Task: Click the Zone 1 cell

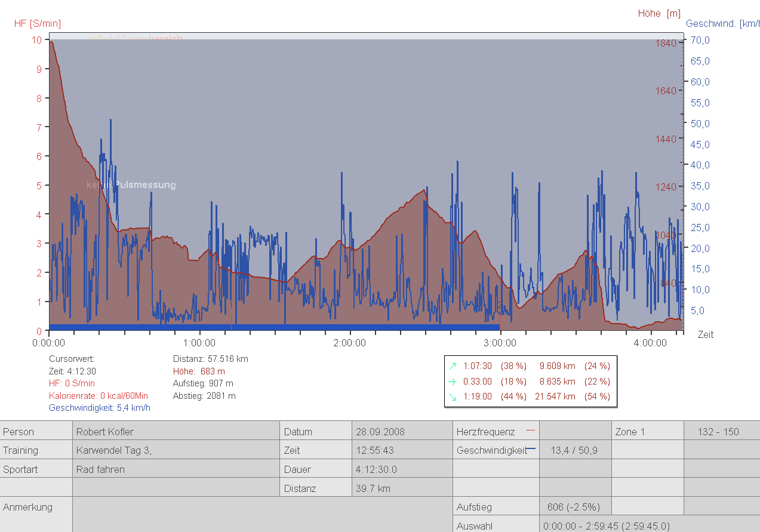Action: pos(648,432)
